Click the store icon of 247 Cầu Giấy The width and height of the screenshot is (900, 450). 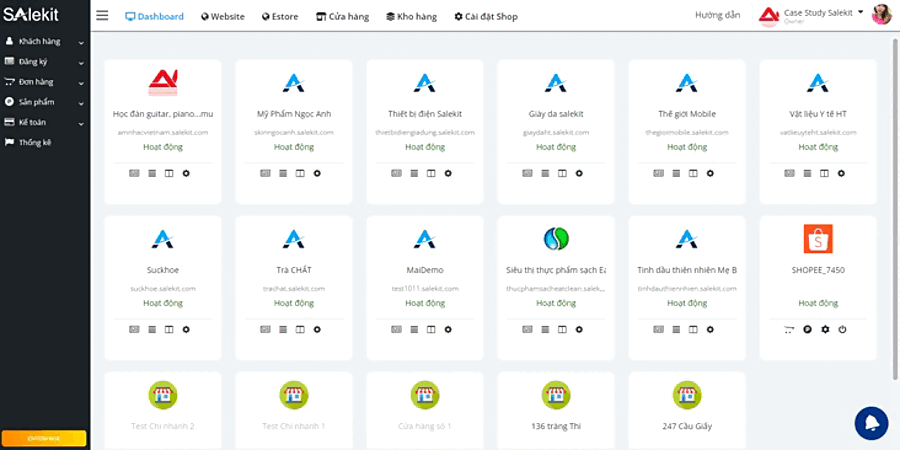coord(686,395)
